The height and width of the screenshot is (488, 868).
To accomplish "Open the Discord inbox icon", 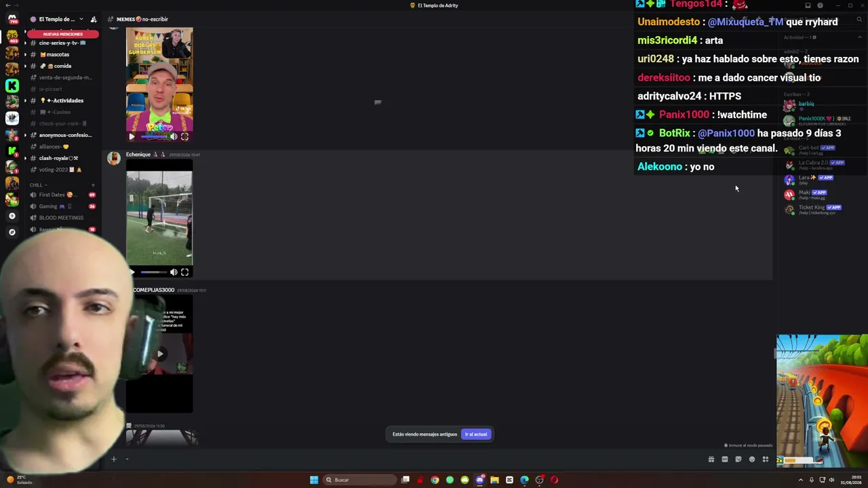I will [808, 5].
